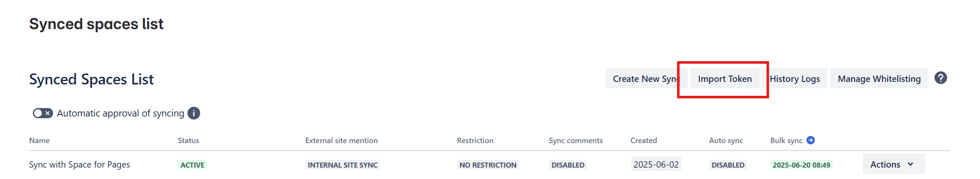Viewport: 980px width, 179px height.
Task: Open the help question mark icon
Action: point(940,78)
